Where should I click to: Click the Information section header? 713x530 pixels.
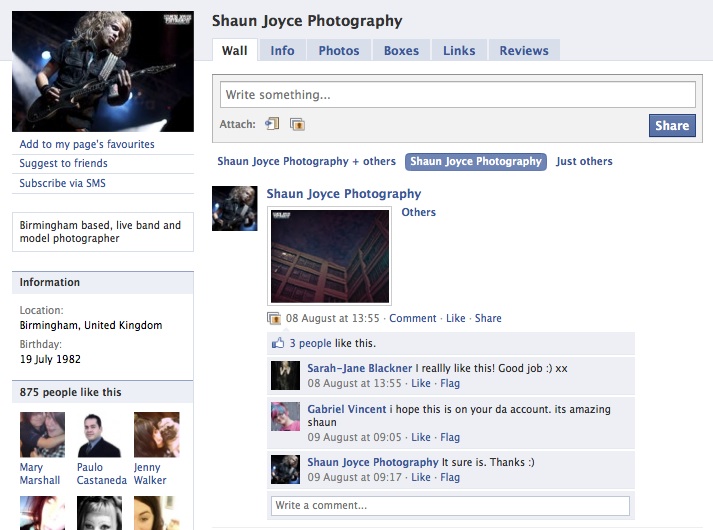pyautogui.click(x=102, y=282)
